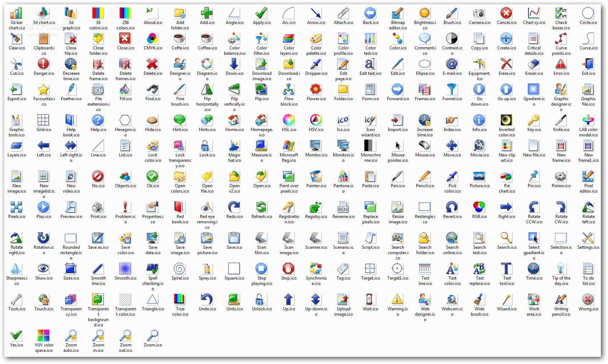
Task: Select the Dropper.ico eyedropper icon
Action: click(316, 65)
